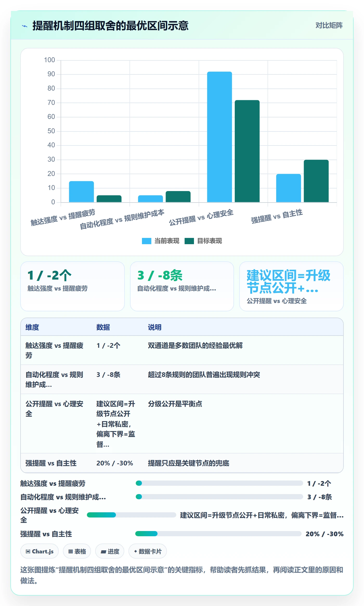364x606 pixels.
Task: Click the 表格 tag chip
Action: (x=77, y=551)
